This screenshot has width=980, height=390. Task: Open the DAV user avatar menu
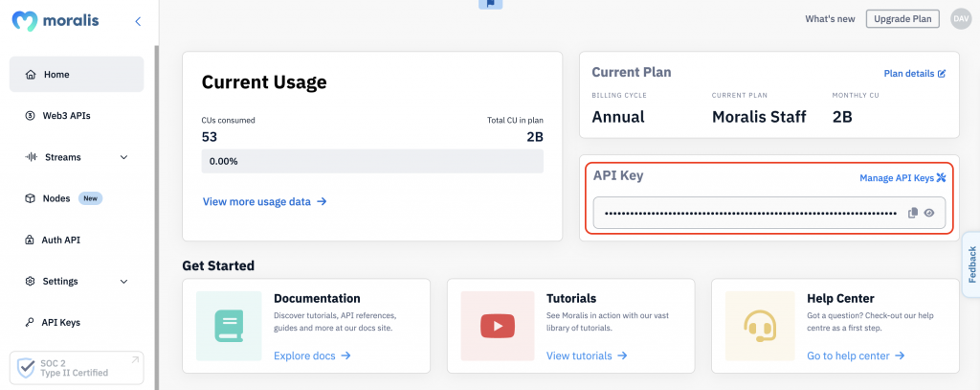961,19
